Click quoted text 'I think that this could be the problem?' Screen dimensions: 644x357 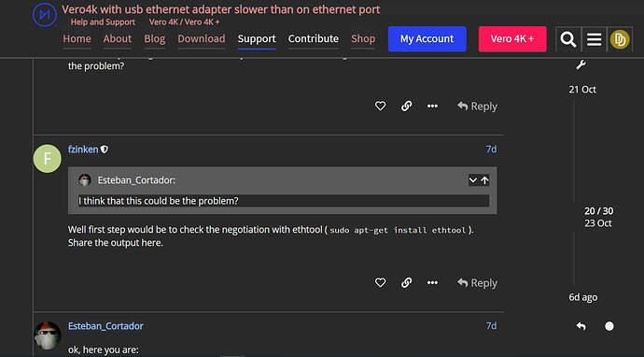pos(159,201)
